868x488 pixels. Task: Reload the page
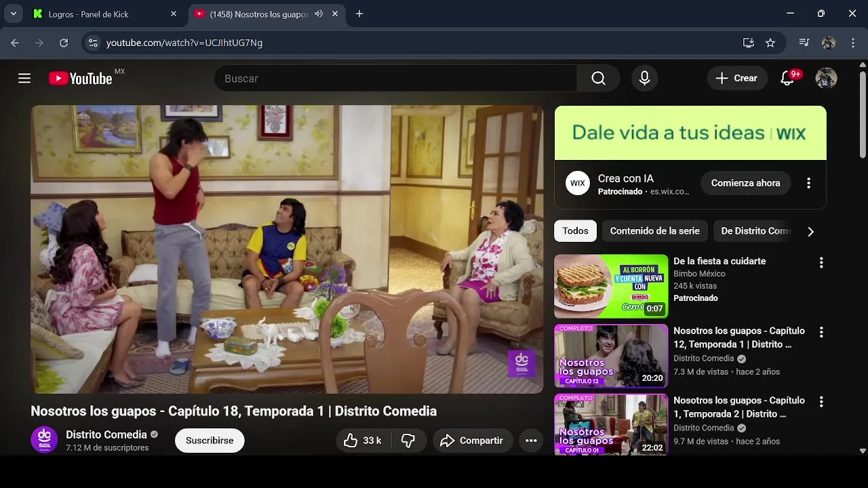pyautogui.click(x=64, y=43)
